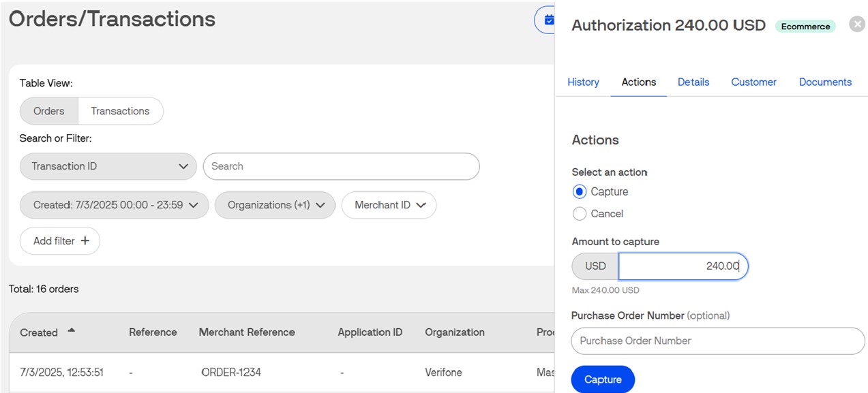Open the History tab
Image resolution: width=868 pixels, height=393 pixels.
click(x=583, y=82)
